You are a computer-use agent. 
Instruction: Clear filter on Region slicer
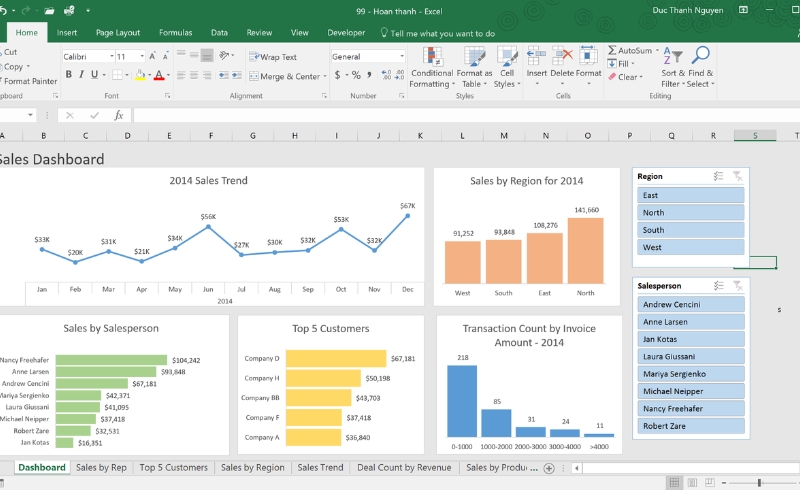point(737,176)
